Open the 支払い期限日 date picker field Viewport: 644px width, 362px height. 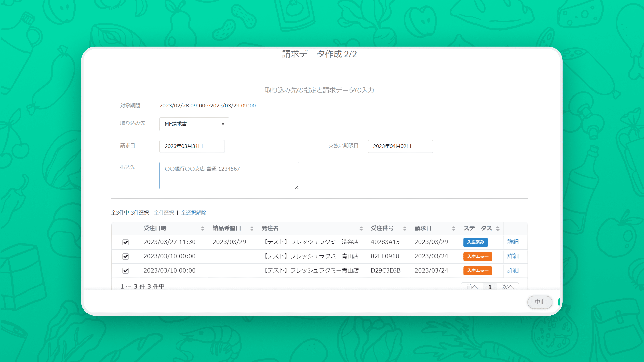tap(400, 146)
